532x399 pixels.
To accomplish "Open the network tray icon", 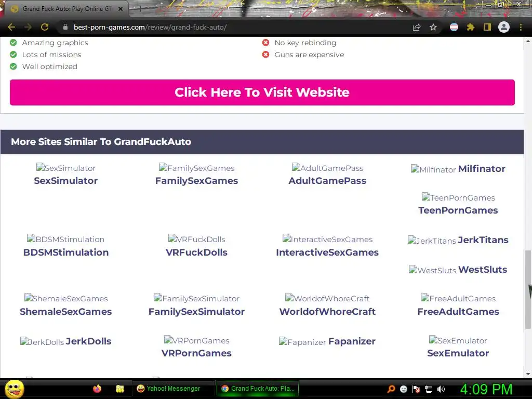I will tap(429, 389).
